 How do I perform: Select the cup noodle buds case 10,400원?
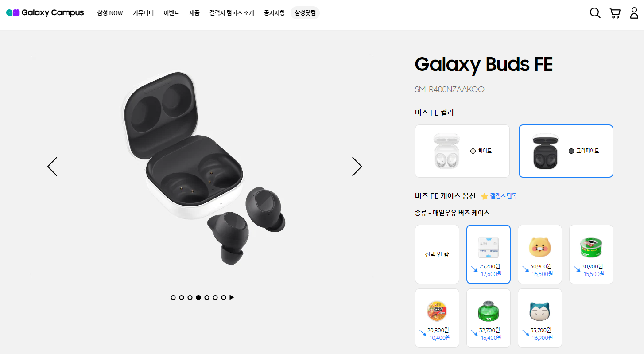[x=437, y=318]
